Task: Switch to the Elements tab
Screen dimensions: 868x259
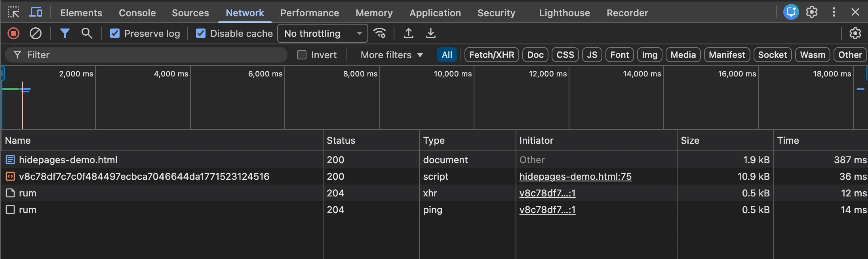Action: pos(81,13)
